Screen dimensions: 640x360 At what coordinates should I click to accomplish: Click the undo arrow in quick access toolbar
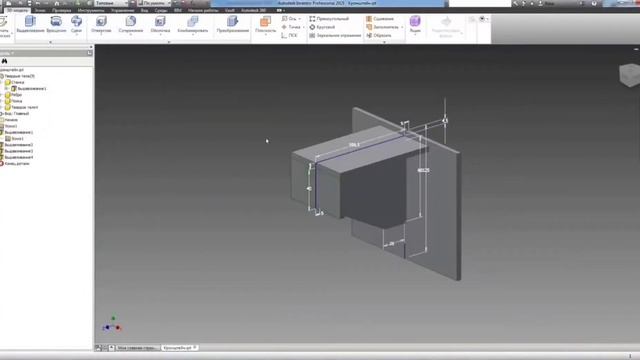coord(38,3)
